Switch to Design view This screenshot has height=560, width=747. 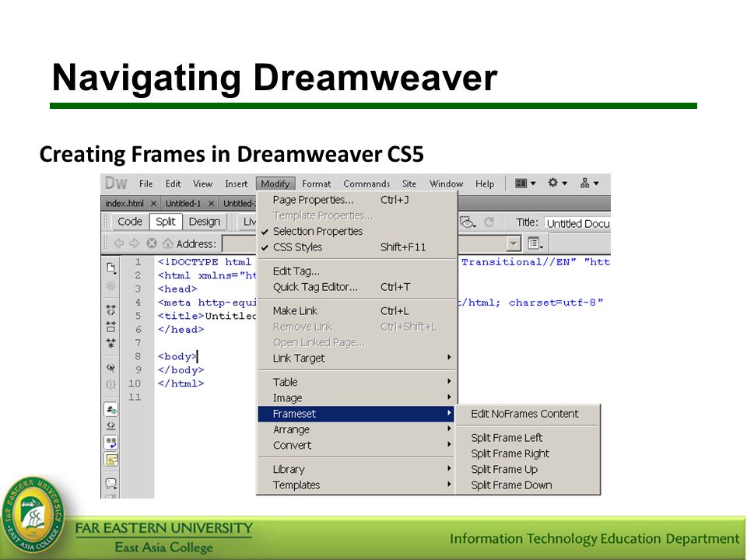(205, 222)
